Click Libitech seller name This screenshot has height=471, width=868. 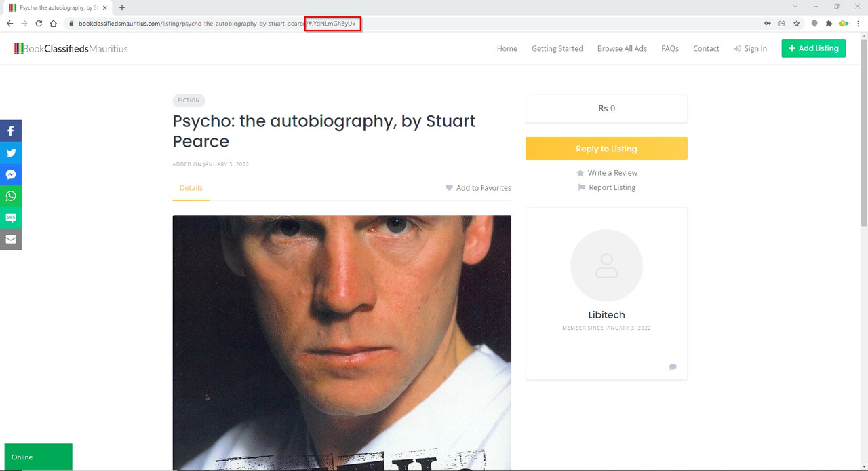click(x=606, y=315)
